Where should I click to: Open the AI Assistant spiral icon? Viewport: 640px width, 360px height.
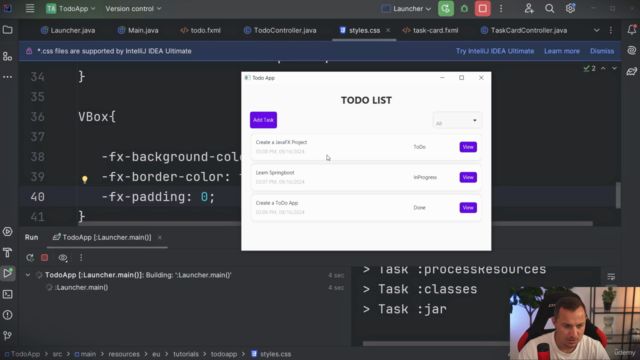pyautogui.click(x=631, y=50)
